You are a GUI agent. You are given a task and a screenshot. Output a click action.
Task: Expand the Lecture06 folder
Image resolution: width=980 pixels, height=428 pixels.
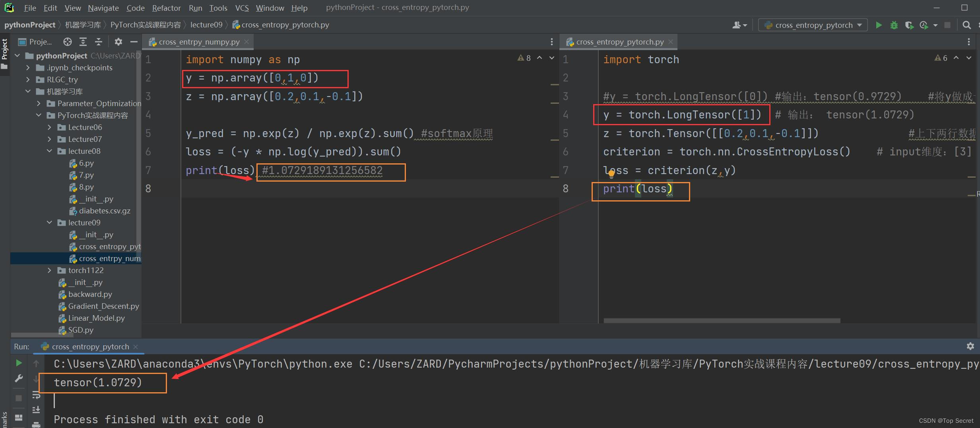[49, 127]
